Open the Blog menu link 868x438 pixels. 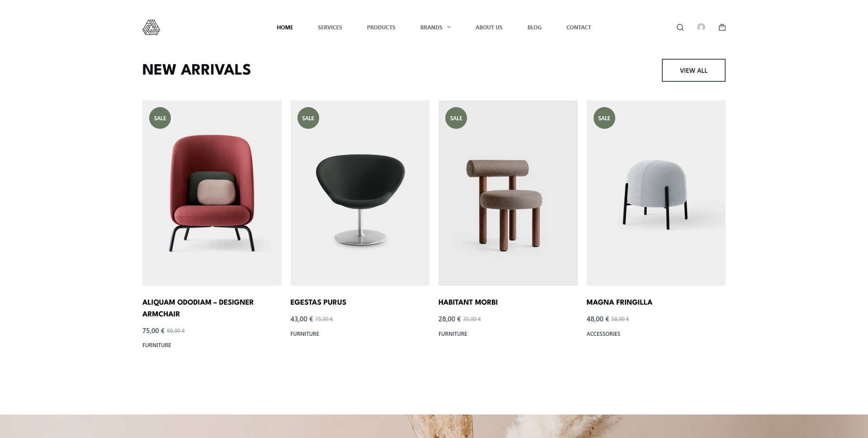(534, 27)
